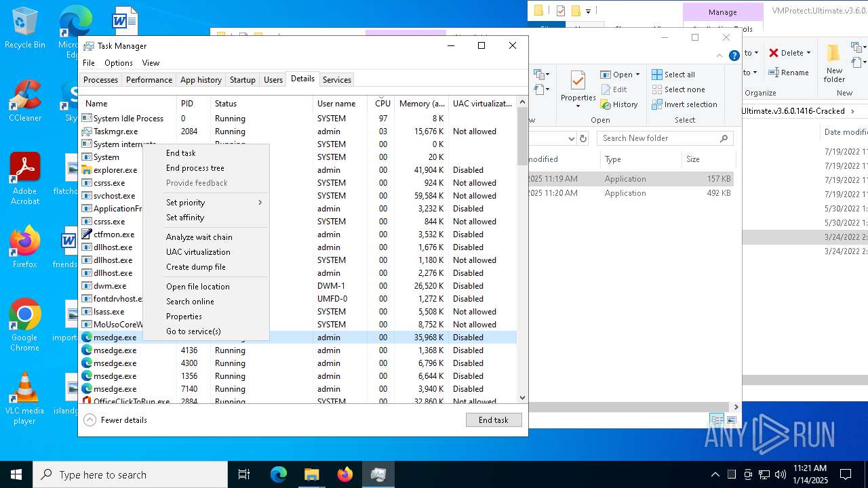Open the notification center icon

click(x=846, y=474)
